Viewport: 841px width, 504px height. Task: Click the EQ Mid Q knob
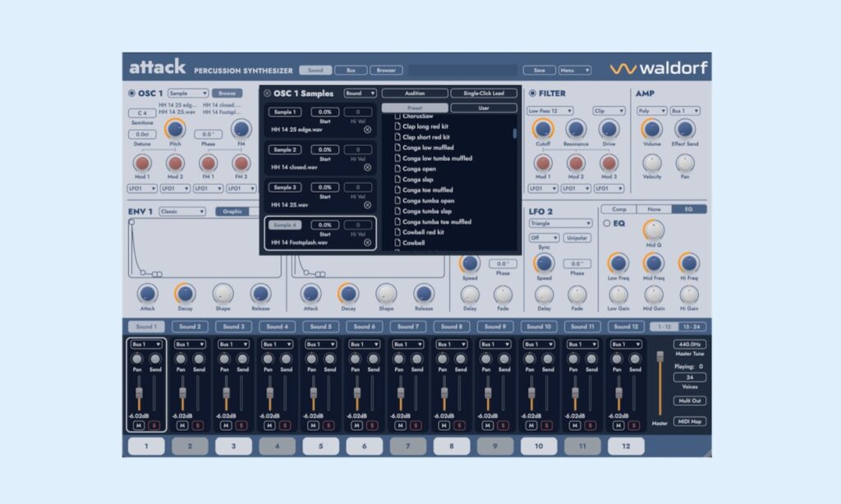point(654,231)
